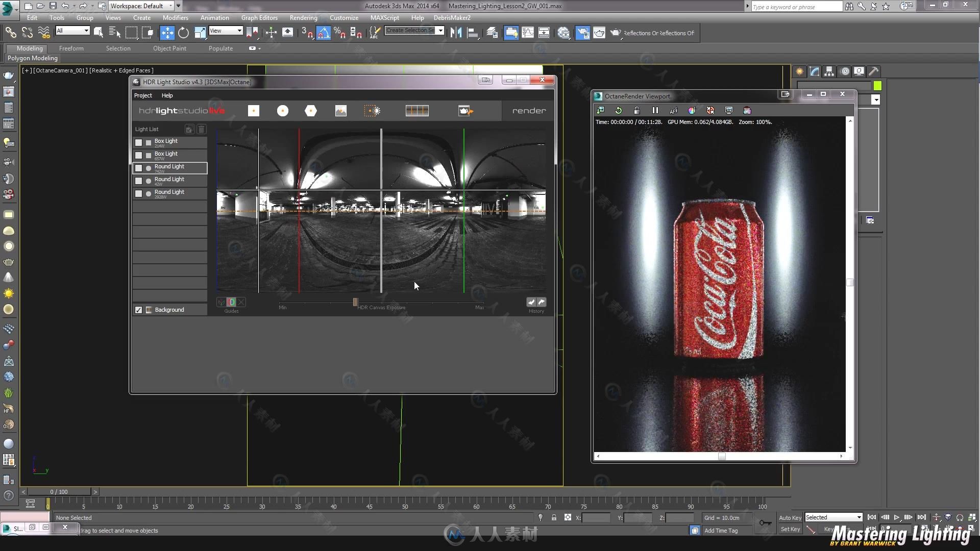
Task: Add a square light in HDR Light Studio
Action: [x=254, y=111]
